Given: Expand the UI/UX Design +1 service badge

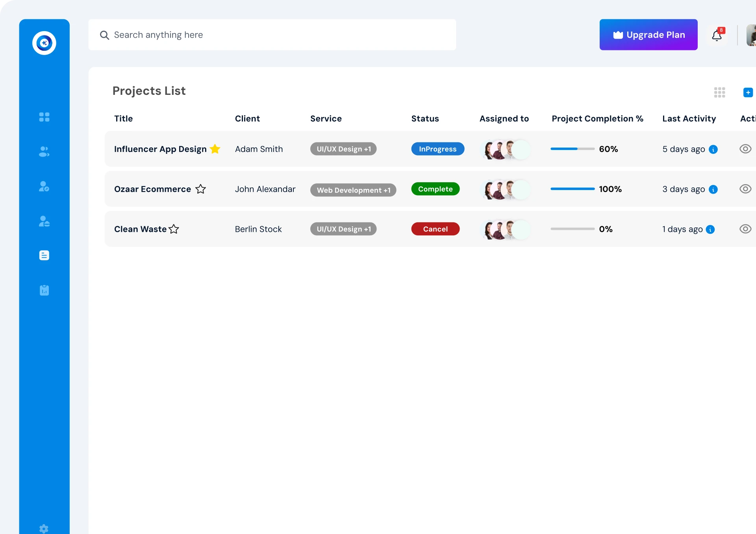Looking at the screenshot, I should tap(343, 149).
